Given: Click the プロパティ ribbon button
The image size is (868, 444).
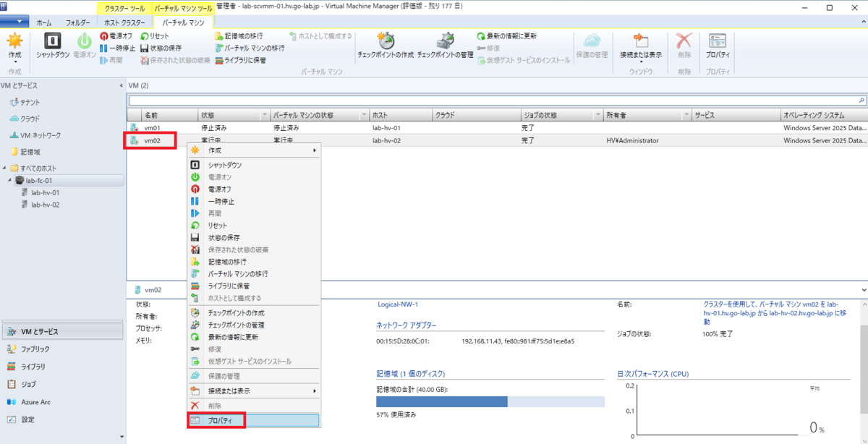Looking at the screenshot, I should [x=718, y=45].
